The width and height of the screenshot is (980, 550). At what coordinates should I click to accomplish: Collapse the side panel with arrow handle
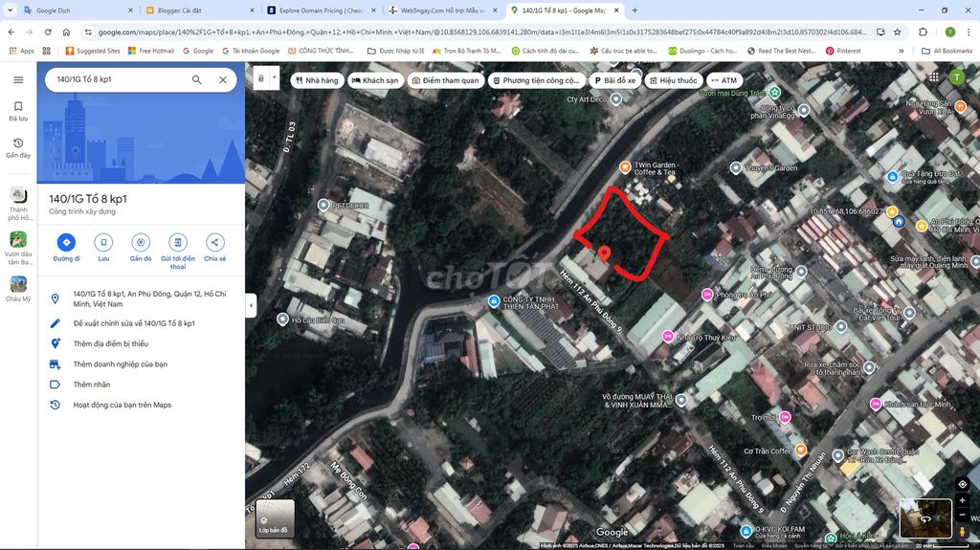(251, 305)
